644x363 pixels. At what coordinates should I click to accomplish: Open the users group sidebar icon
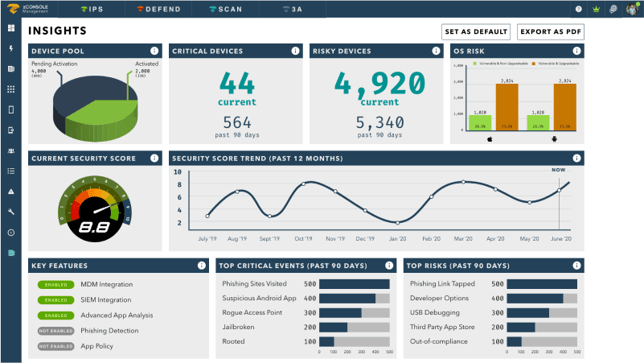tap(11, 151)
